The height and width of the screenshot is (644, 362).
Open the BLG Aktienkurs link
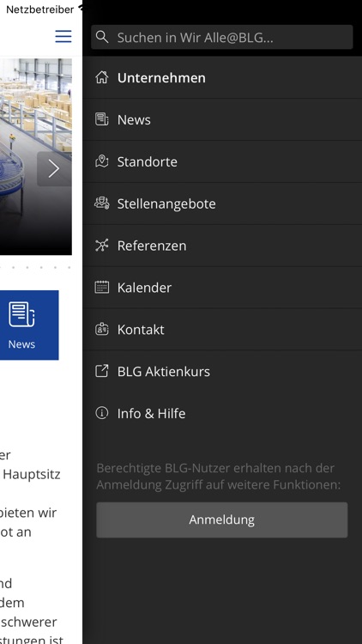222,371
